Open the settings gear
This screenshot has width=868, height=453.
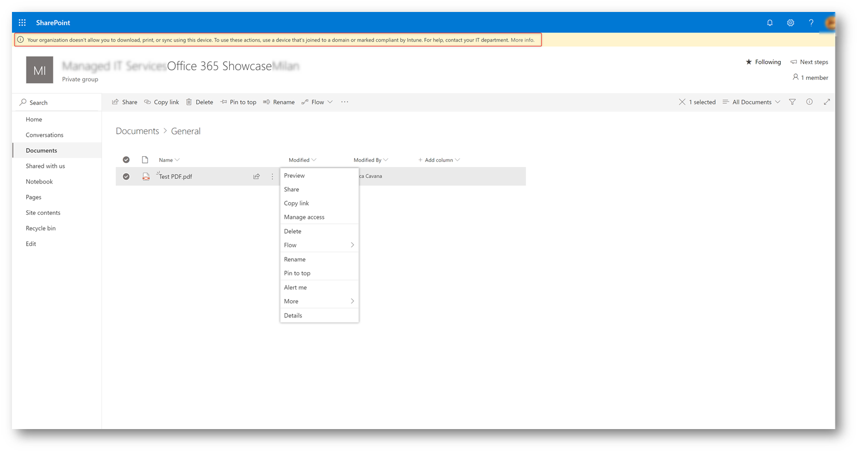click(790, 23)
